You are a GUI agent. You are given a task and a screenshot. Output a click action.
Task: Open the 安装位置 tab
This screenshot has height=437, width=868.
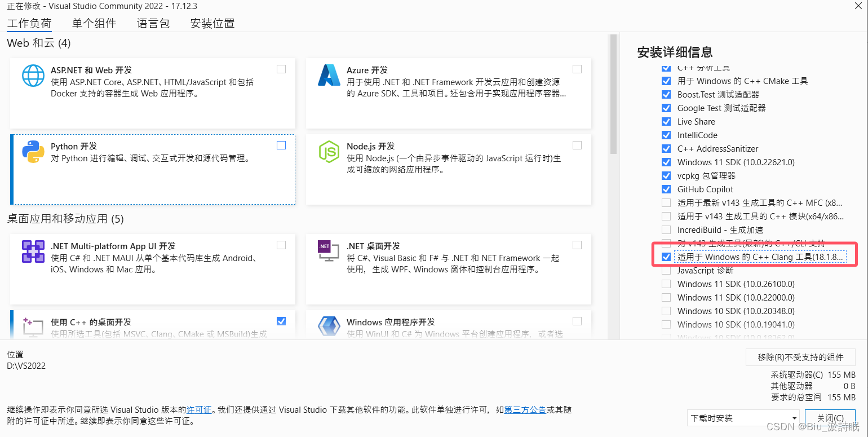coord(212,24)
